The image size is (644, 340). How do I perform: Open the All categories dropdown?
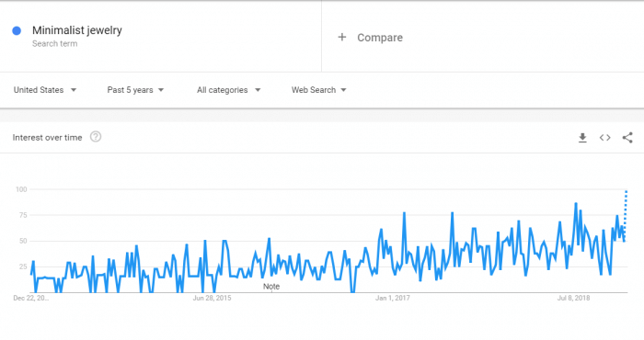click(229, 90)
